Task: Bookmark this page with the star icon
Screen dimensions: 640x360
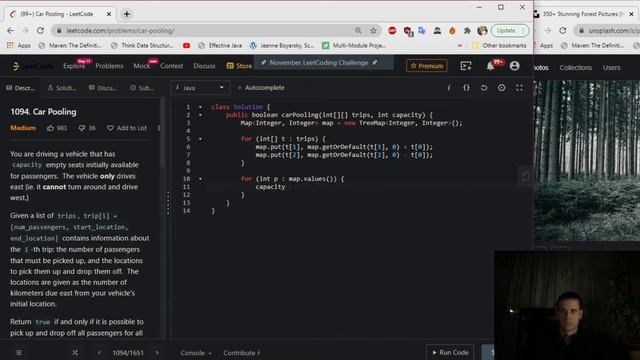Action: click(x=373, y=31)
